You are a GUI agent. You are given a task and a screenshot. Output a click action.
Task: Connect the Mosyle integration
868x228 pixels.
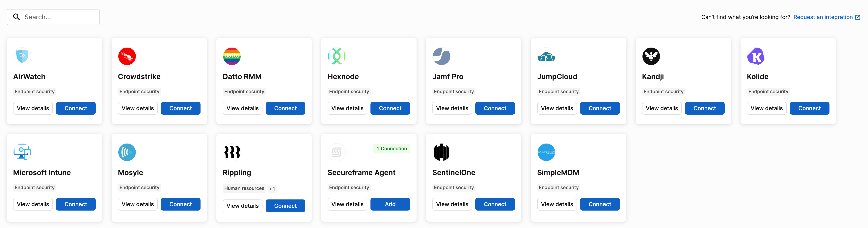[181, 204]
